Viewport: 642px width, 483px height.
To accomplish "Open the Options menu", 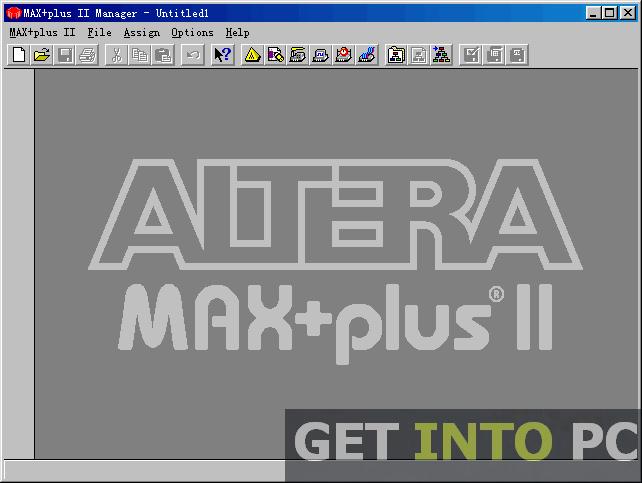I will click(192, 32).
